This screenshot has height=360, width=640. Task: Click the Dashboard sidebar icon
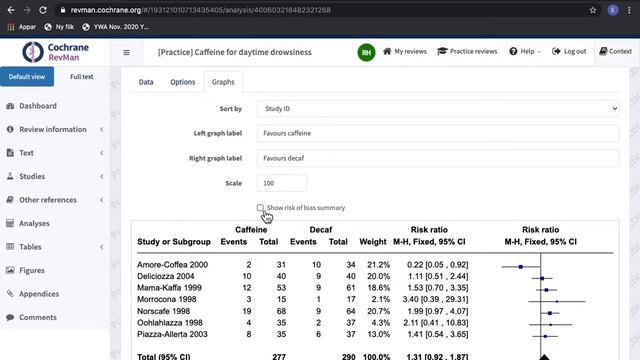tap(10, 106)
